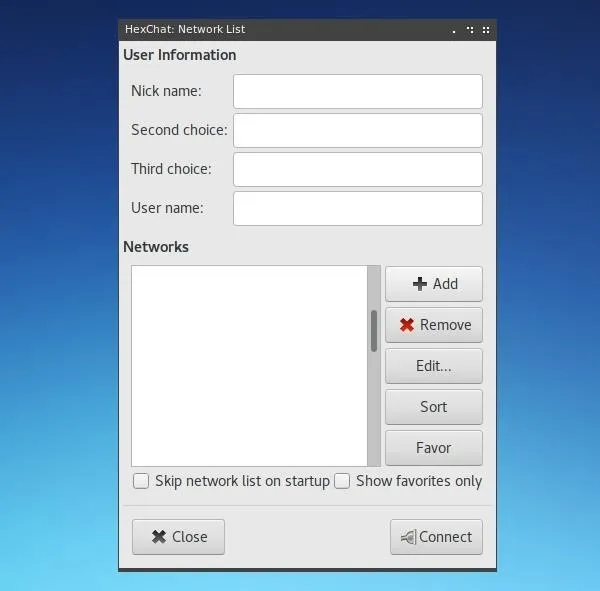Image resolution: width=600 pixels, height=591 pixels.
Task: Minimize the HexChat window
Action: pyautogui.click(x=454, y=30)
